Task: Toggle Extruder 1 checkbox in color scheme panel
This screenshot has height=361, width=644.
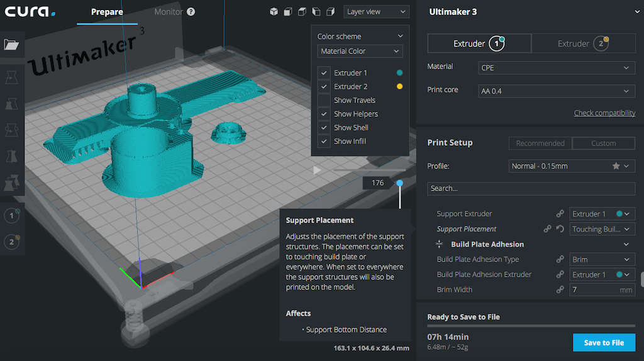Action: 324,73
